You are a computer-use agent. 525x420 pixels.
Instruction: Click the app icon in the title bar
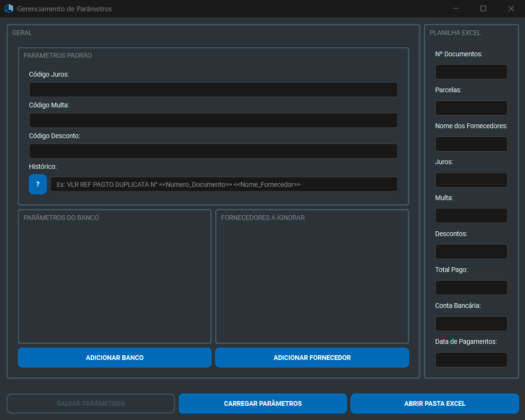(x=9, y=9)
